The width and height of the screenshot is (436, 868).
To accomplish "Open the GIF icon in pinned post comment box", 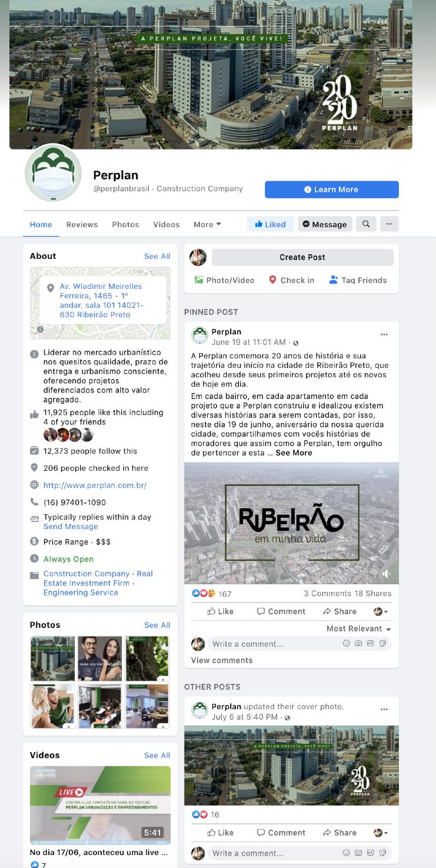I will click(x=370, y=644).
